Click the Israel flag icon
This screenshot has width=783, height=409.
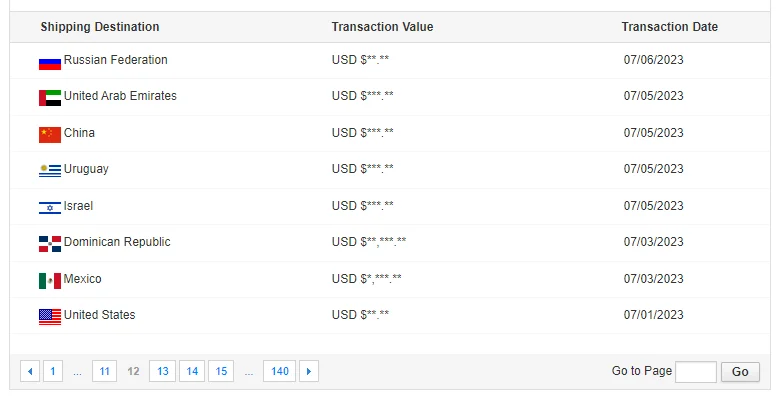(50, 207)
